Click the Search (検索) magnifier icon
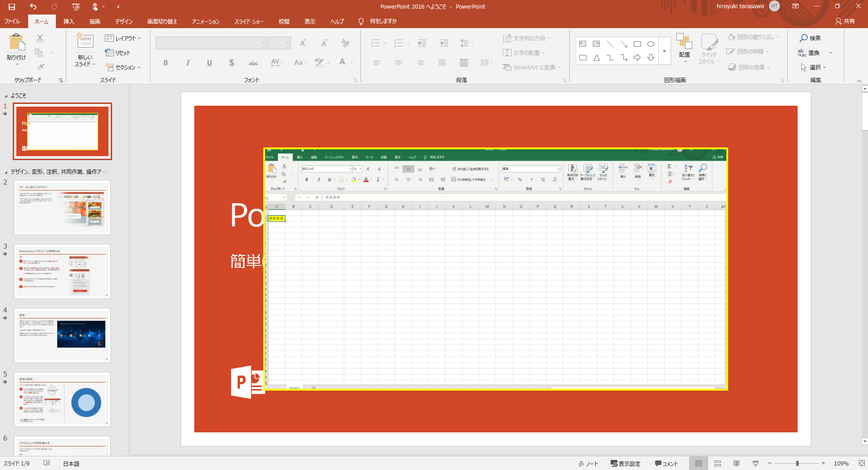868x470 pixels. pos(804,38)
